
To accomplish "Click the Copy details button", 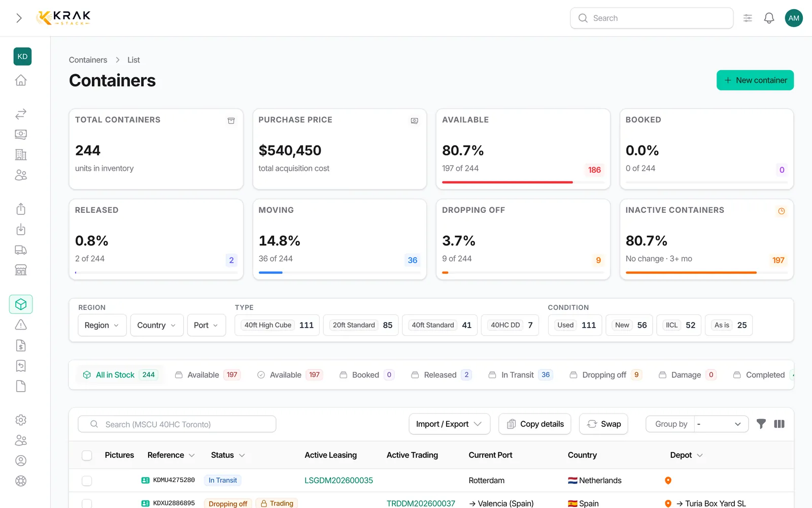I will pyautogui.click(x=535, y=424).
